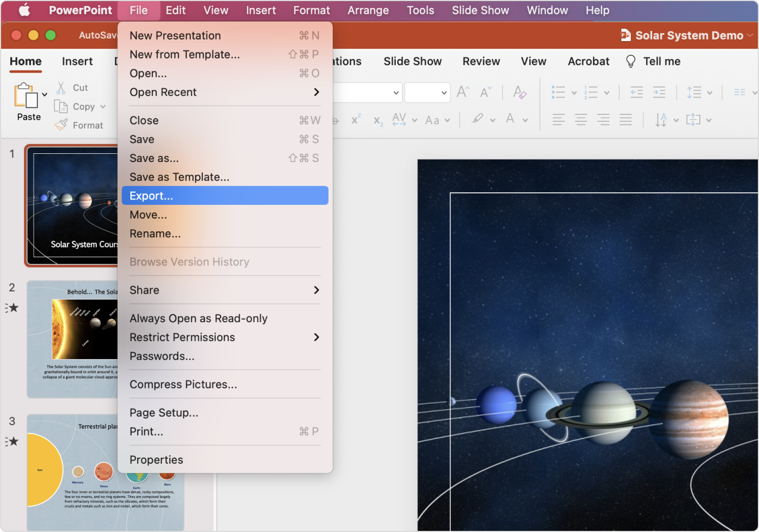This screenshot has width=759, height=532.
Task: Click the Copy icon in ribbon
Action: (x=61, y=106)
